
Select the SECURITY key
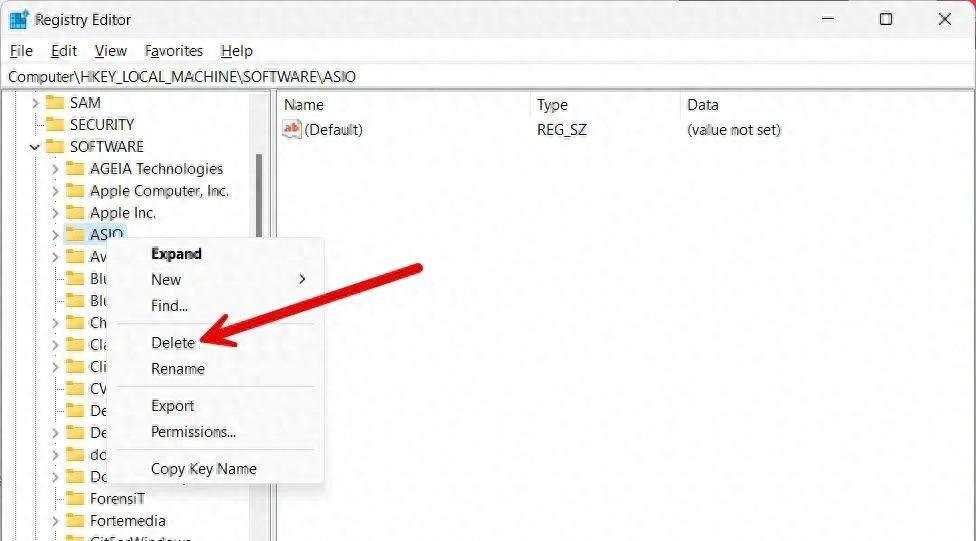click(102, 125)
